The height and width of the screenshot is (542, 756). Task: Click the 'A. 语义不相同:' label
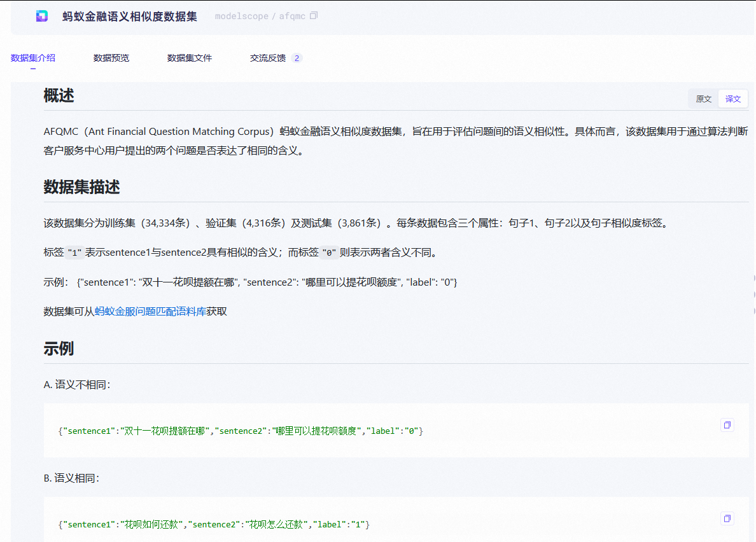pyautogui.click(x=77, y=384)
